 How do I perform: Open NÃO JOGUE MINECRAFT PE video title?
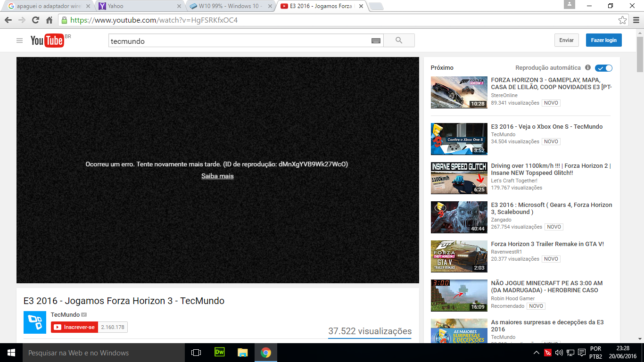[x=547, y=287]
